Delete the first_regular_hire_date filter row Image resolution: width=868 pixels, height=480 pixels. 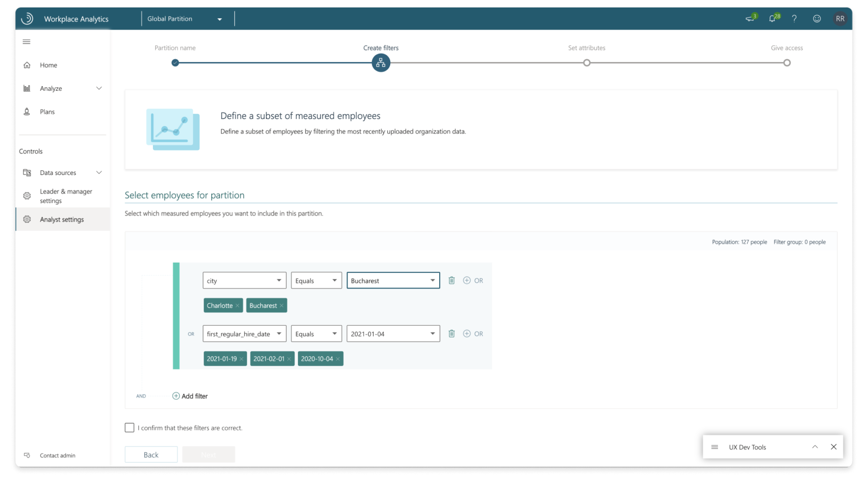pos(452,334)
